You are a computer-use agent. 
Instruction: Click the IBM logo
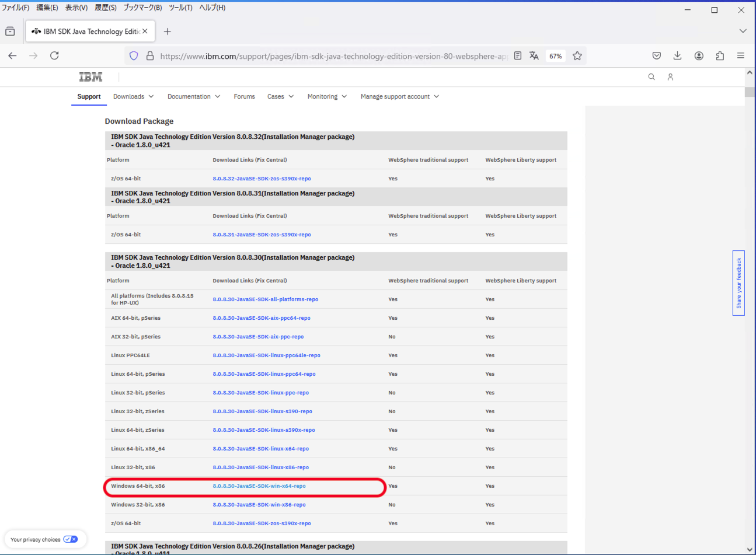90,76
